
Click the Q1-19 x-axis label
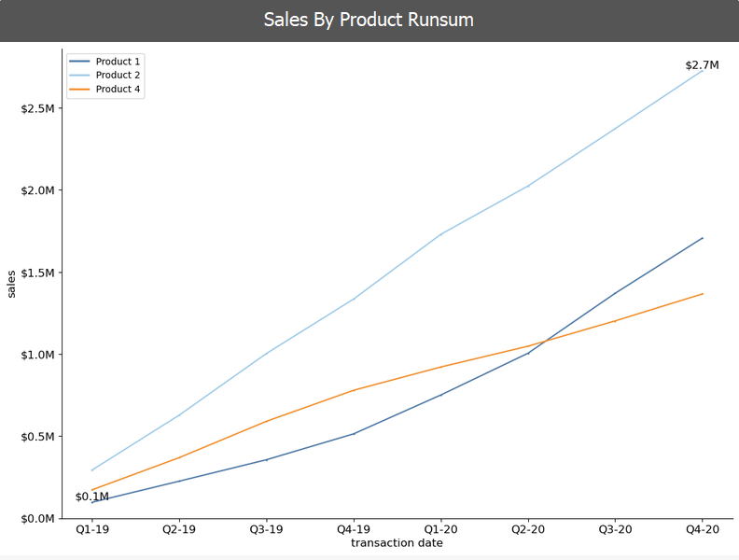pos(92,529)
